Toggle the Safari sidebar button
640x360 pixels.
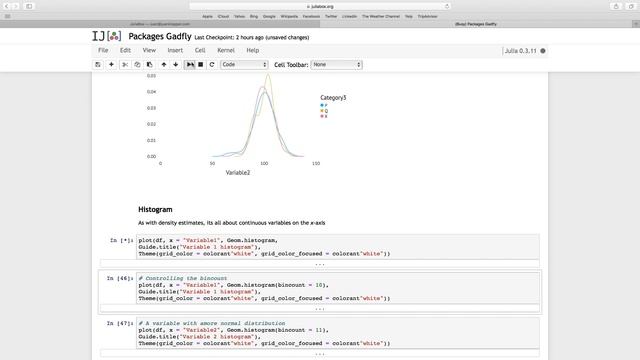[x=29, y=6]
